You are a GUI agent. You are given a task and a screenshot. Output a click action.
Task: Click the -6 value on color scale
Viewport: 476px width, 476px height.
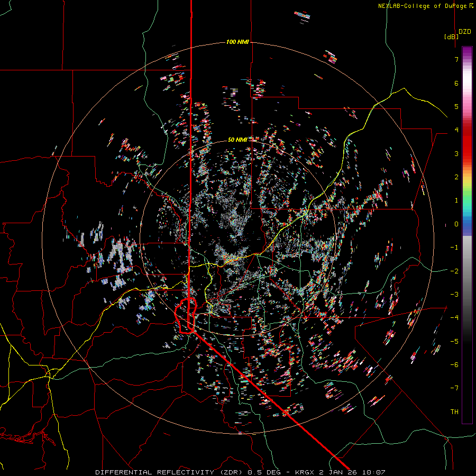coord(454,364)
